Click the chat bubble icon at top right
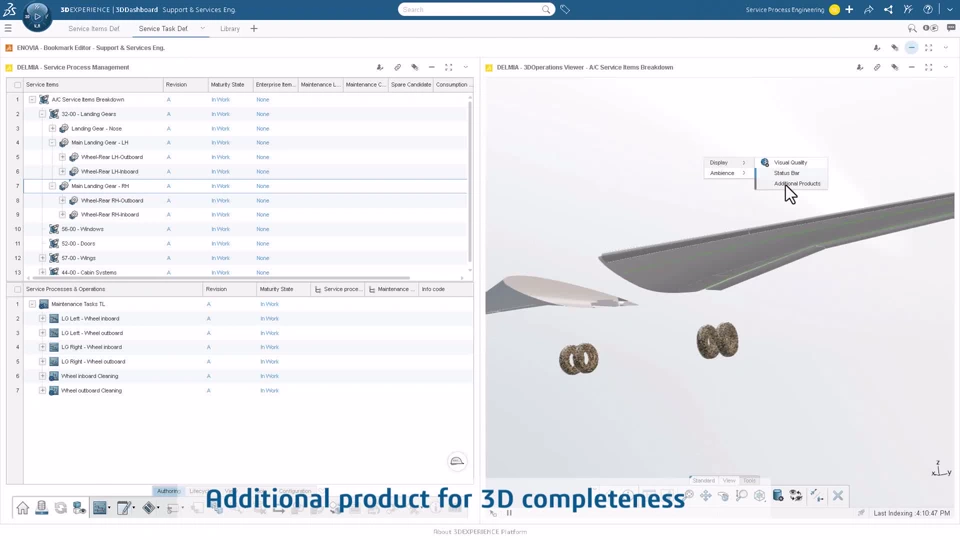 [x=951, y=28]
